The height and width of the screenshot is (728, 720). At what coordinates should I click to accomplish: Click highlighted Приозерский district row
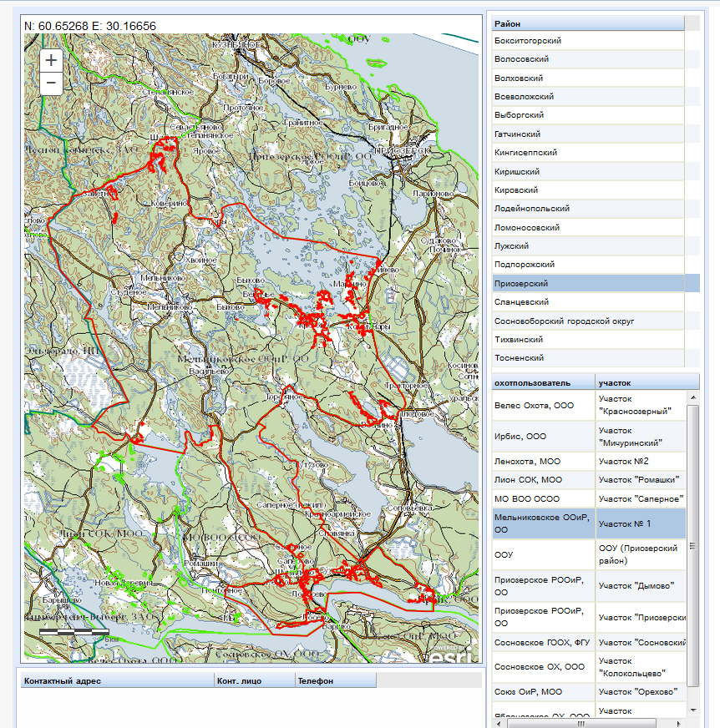[596, 283]
